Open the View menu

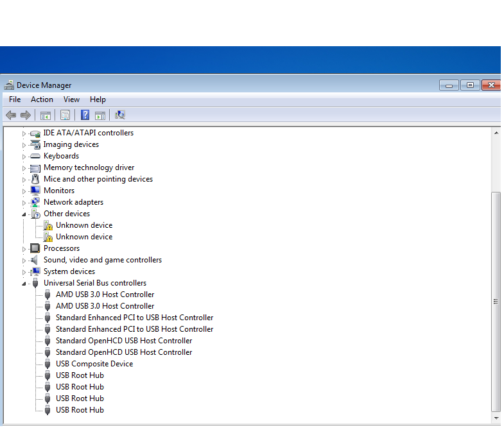click(71, 99)
